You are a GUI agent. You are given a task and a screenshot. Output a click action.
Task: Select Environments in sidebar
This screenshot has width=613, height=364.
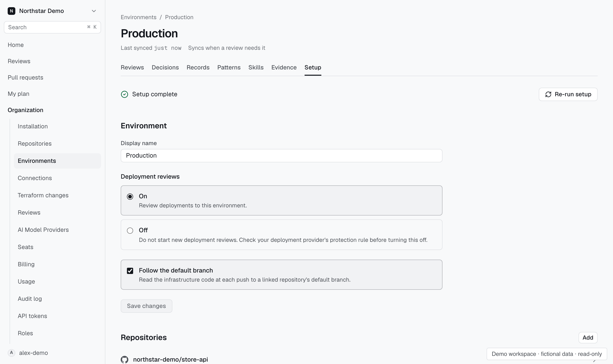click(x=57, y=161)
